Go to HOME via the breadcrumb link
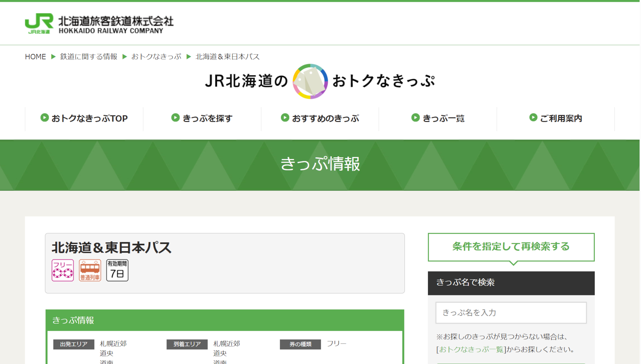 [35, 57]
